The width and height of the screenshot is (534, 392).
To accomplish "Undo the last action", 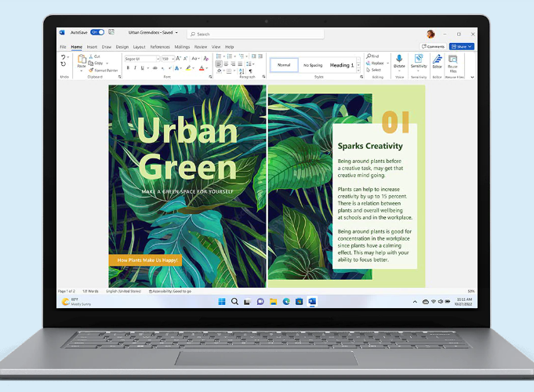I will coord(64,57).
